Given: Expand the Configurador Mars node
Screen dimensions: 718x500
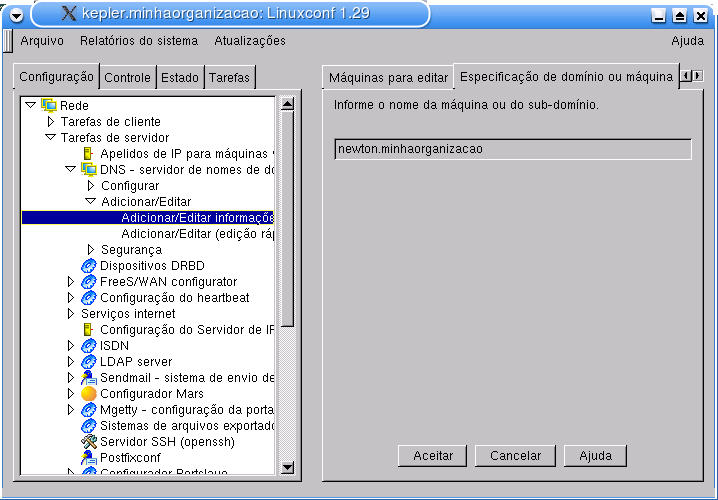Looking at the screenshot, I should (71, 394).
